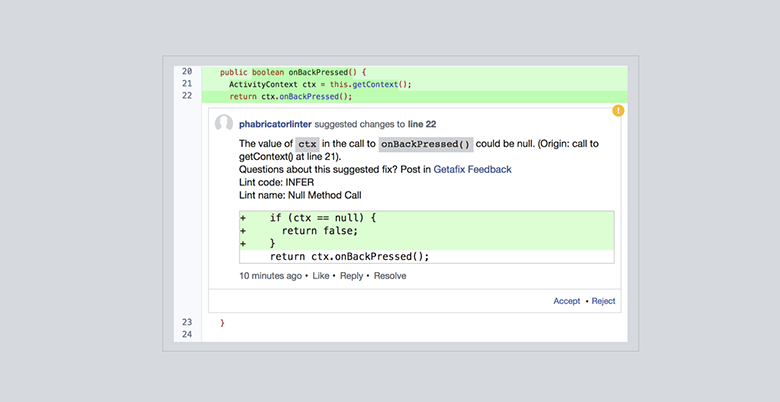
Task: Click highlighted 'return ctx.onBackPressed();' on line 22
Action: pos(291,97)
